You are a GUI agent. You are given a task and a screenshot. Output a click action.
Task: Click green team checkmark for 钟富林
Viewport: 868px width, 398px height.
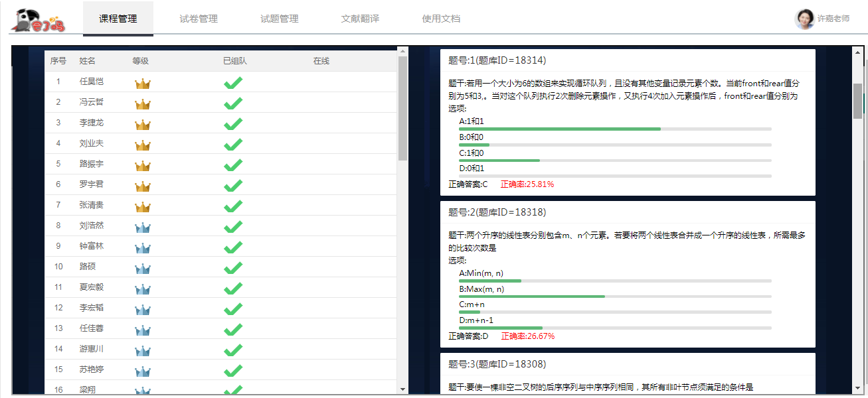coord(232,247)
